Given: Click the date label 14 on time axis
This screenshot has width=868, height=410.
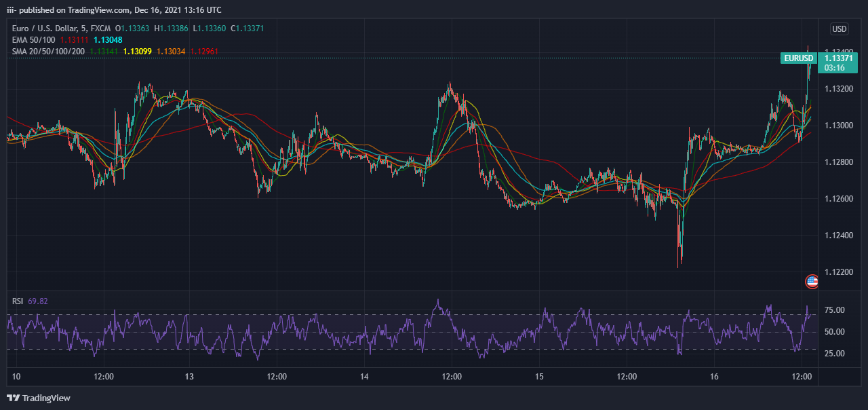Looking at the screenshot, I should (364, 377).
